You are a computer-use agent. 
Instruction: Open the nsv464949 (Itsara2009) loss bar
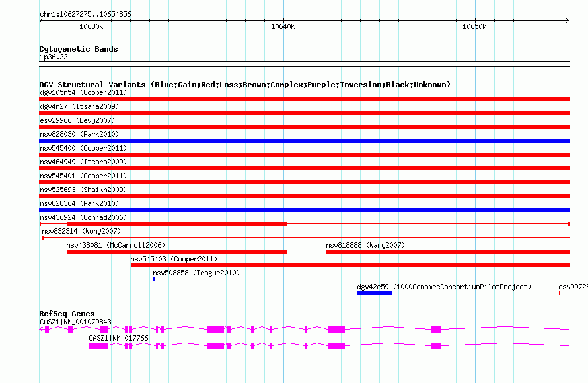304,168
